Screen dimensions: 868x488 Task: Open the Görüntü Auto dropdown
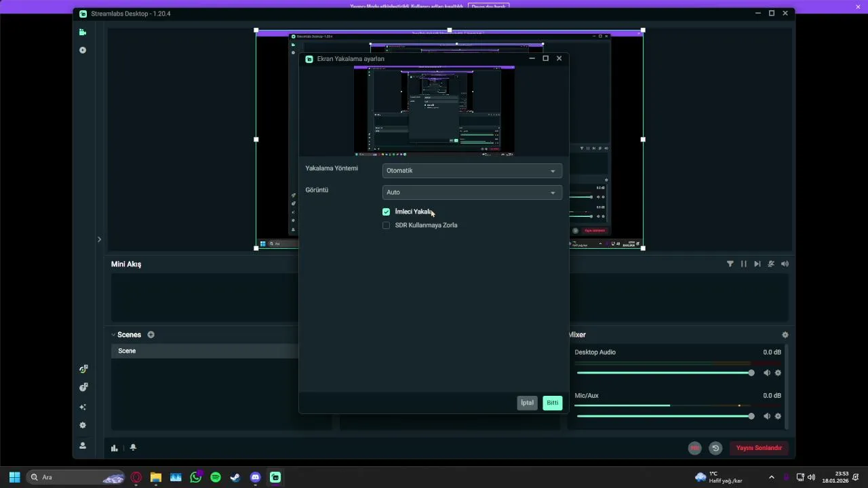472,192
